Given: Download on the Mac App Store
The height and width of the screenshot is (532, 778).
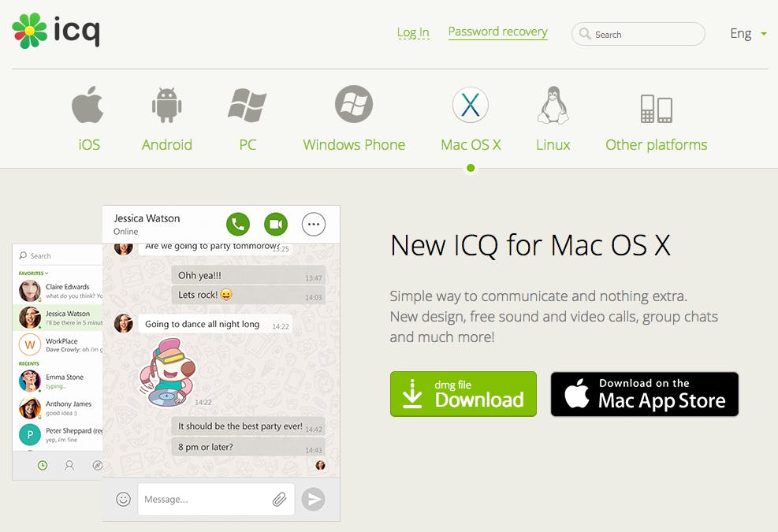Looking at the screenshot, I should point(645,394).
